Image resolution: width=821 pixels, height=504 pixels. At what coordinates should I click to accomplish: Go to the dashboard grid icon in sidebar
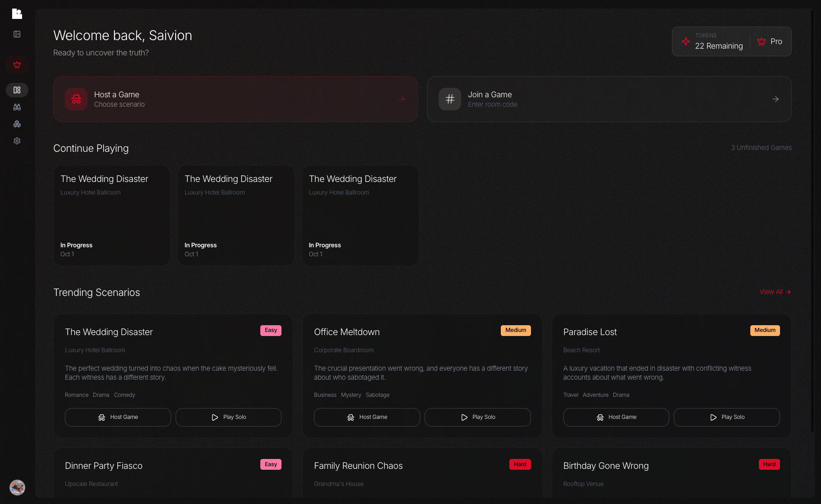(x=17, y=90)
